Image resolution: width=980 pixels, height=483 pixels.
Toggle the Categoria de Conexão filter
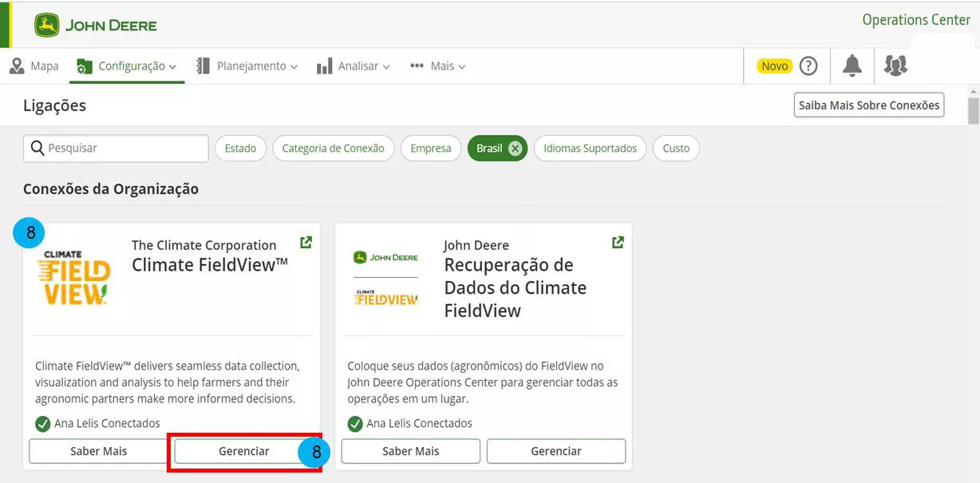point(333,148)
